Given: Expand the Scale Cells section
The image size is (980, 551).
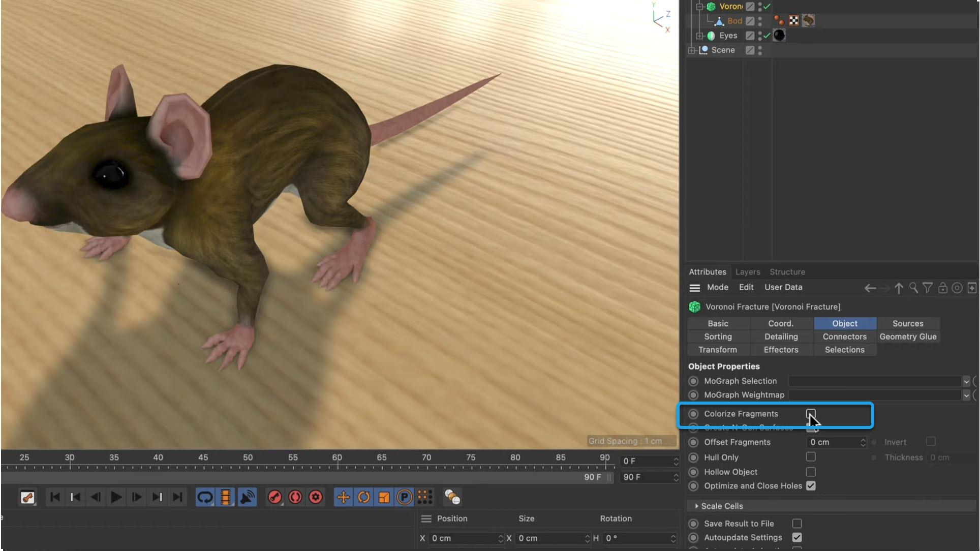Looking at the screenshot, I should [x=696, y=506].
